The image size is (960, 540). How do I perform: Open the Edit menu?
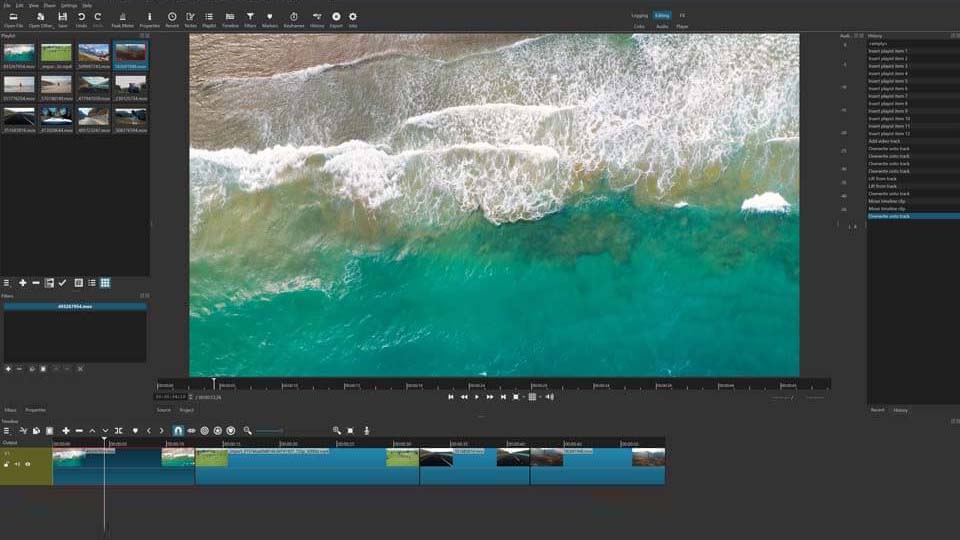(20, 6)
